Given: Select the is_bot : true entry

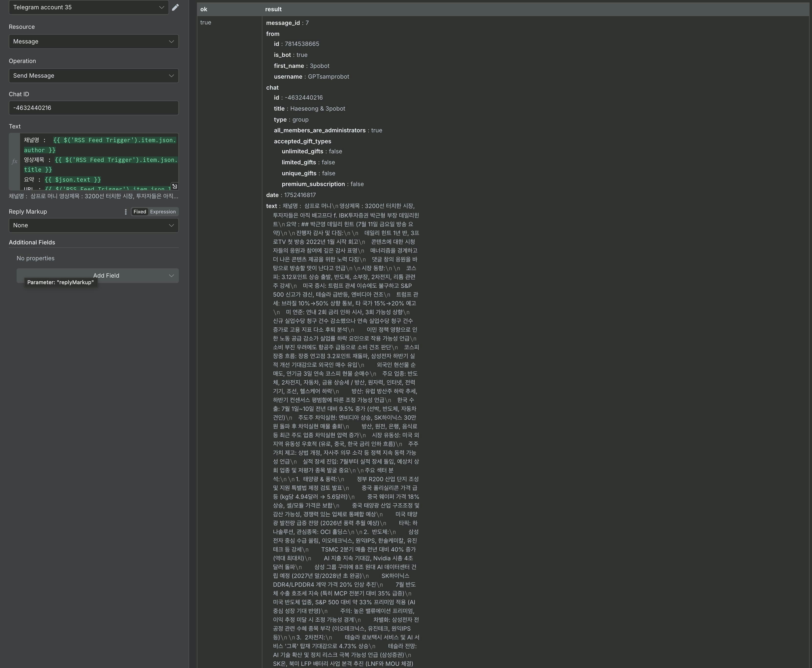Looking at the screenshot, I should tap(291, 55).
